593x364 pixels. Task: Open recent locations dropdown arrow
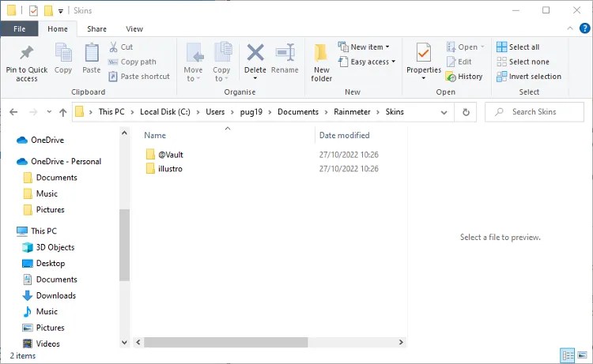tap(49, 112)
